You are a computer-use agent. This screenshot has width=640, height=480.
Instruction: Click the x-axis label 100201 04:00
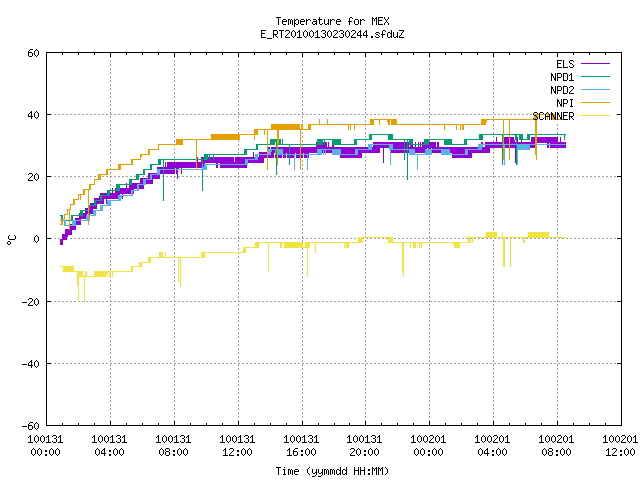(x=493, y=446)
